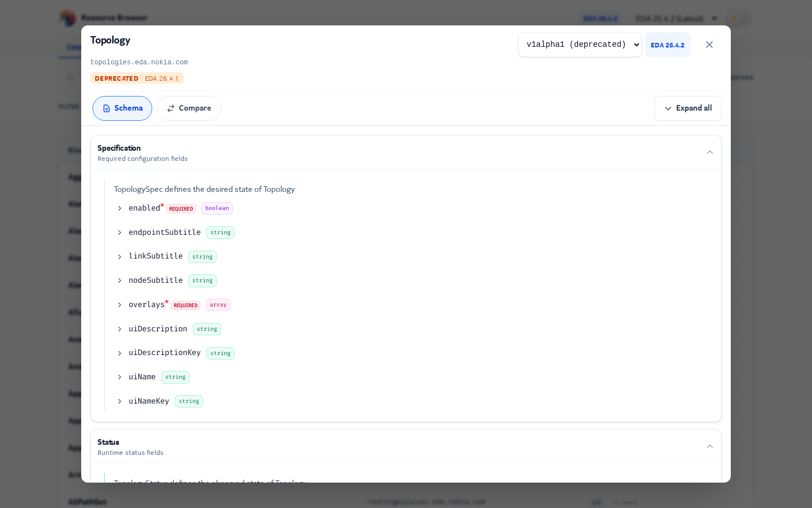Click the string tag beside uiDescriptionKey
This screenshot has width=812, height=508.
[x=220, y=353]
